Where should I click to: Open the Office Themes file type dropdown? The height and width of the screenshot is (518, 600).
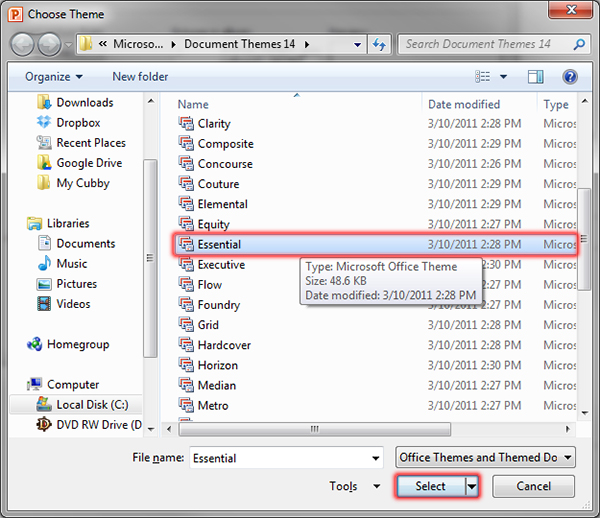coord(485,457)
